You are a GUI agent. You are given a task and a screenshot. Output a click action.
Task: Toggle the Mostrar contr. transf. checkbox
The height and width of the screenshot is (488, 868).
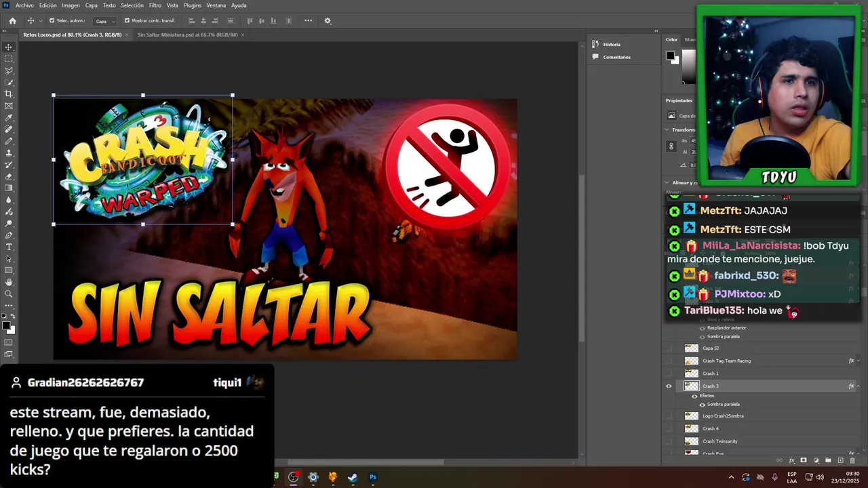click(127, 21)
